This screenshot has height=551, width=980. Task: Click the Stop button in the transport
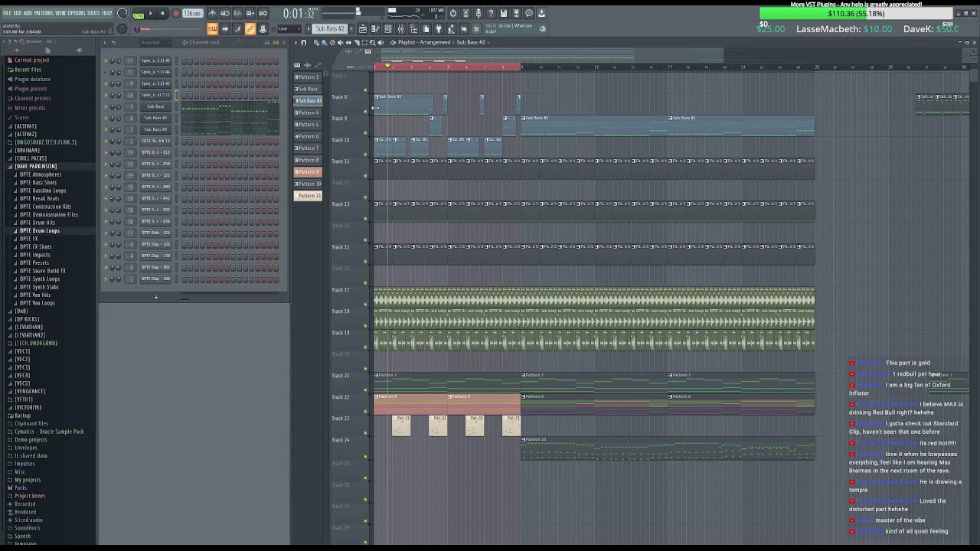[162, 13]
